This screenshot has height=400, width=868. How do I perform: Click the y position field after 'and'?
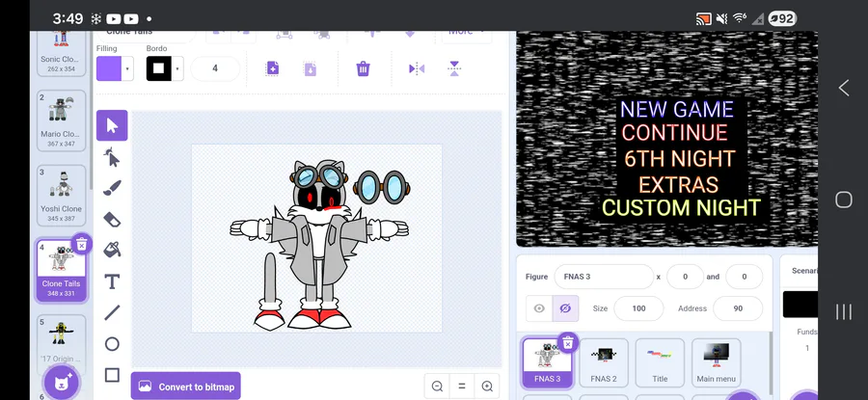[744, 277]
